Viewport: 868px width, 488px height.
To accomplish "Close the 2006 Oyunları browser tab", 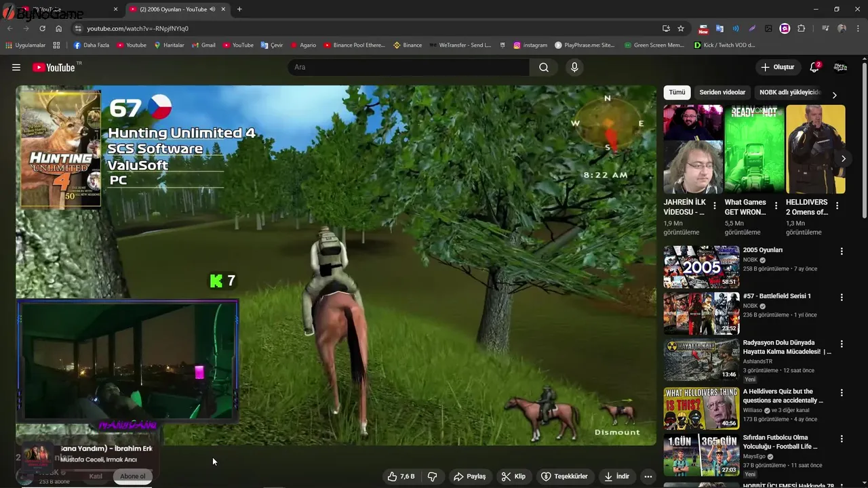I will coord(223,9).
